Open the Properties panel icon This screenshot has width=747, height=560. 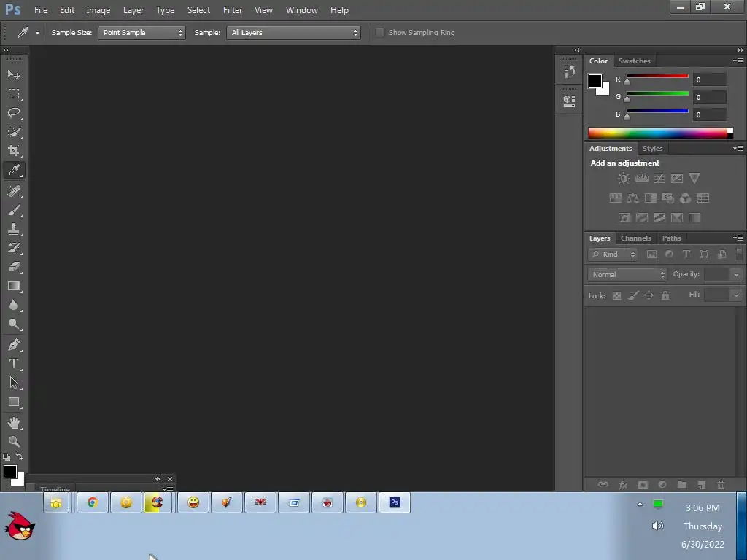coord(569,101)
